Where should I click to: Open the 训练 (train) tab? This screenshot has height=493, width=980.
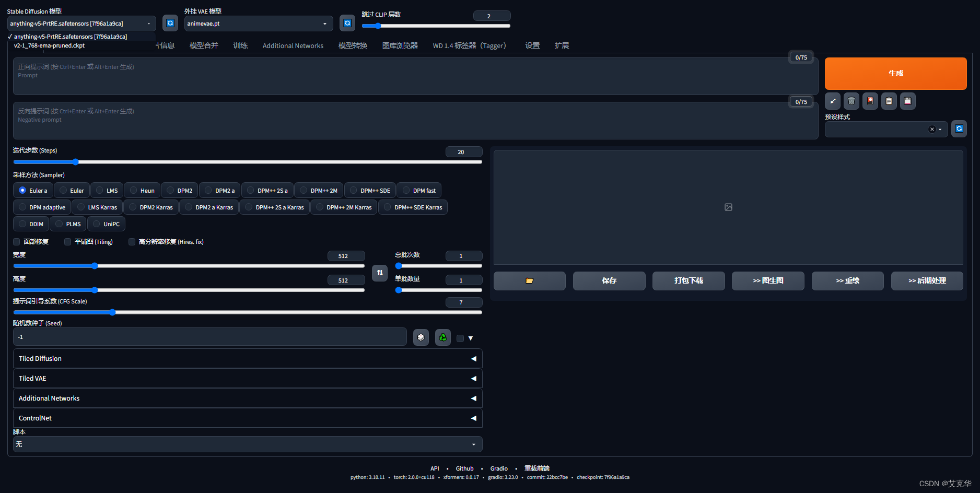[x=240, y=45]
